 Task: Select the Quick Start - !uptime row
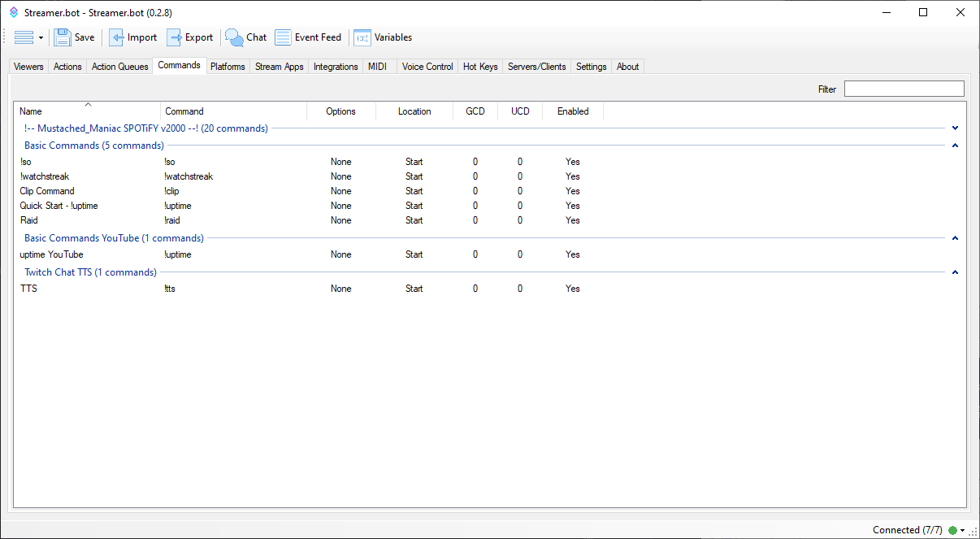click(x=490, y=206)
